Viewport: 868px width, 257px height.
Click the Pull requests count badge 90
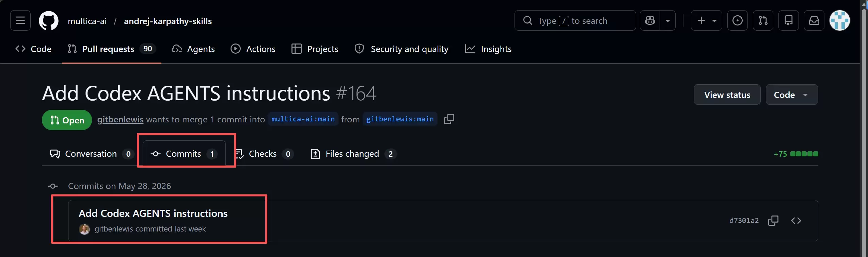[148, 49]
